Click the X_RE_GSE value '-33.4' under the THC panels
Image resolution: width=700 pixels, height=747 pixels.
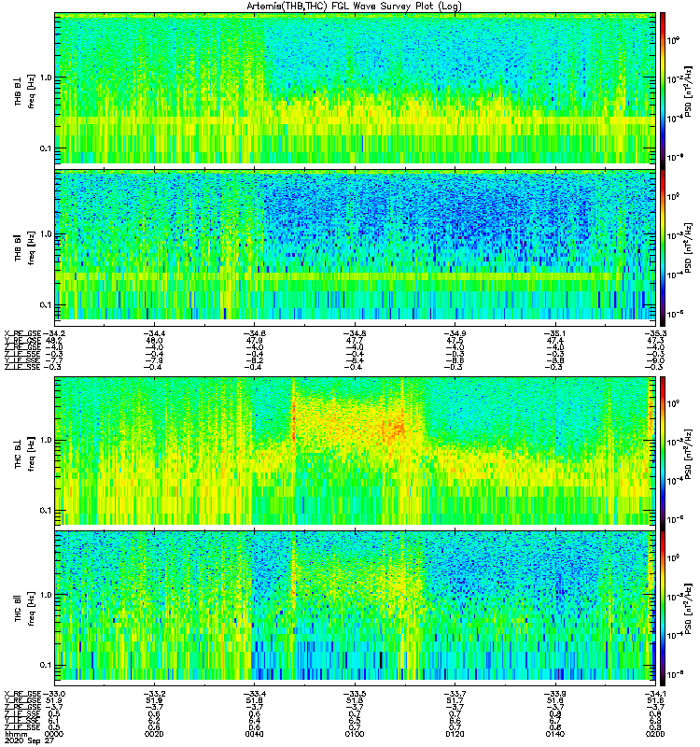pyautogui.click(x=254, y=694)
